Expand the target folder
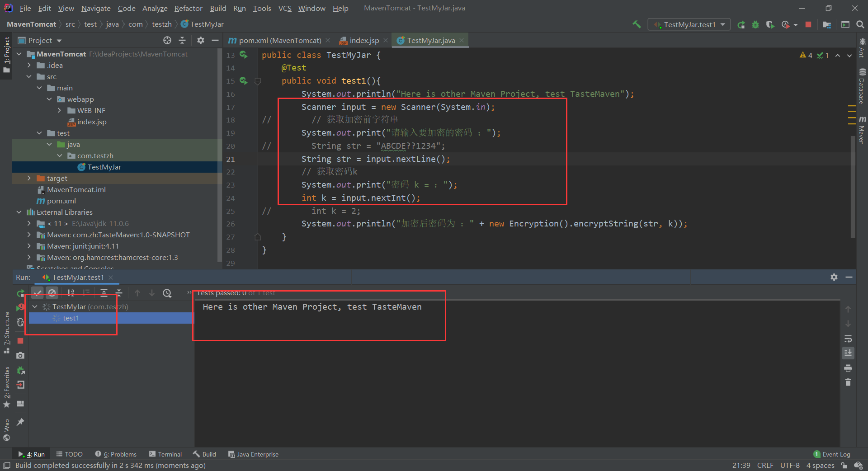The image size is (868, 471). click(x=29, y=178)
